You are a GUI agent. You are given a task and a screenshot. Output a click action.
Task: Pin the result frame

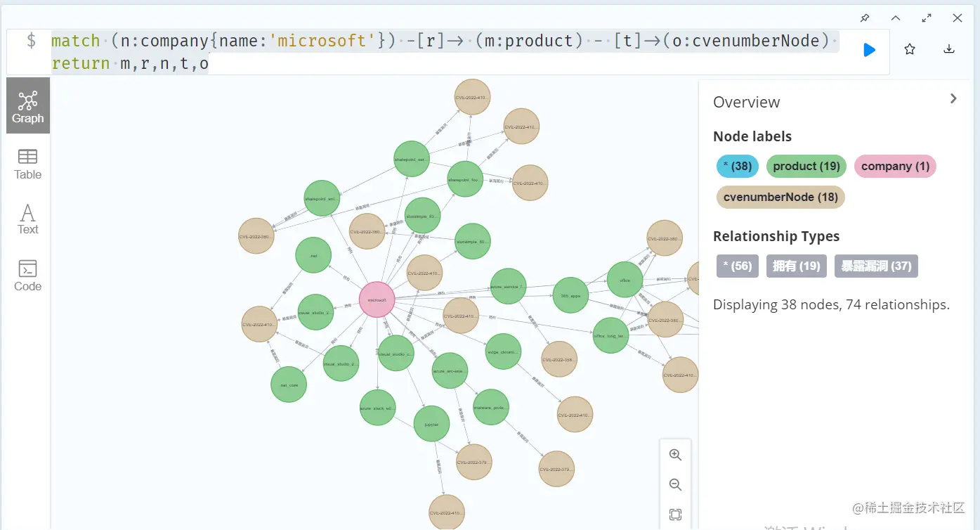click(865, 18)
